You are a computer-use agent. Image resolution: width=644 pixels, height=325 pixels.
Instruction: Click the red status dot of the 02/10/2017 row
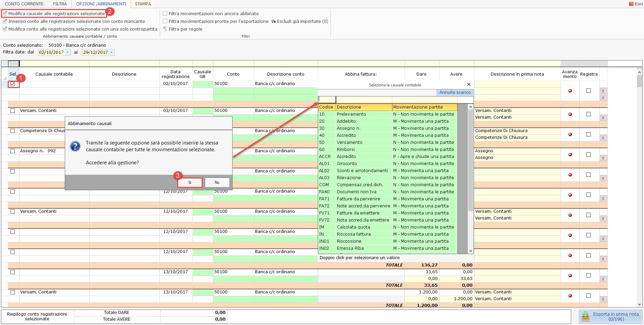click(570, 91)
